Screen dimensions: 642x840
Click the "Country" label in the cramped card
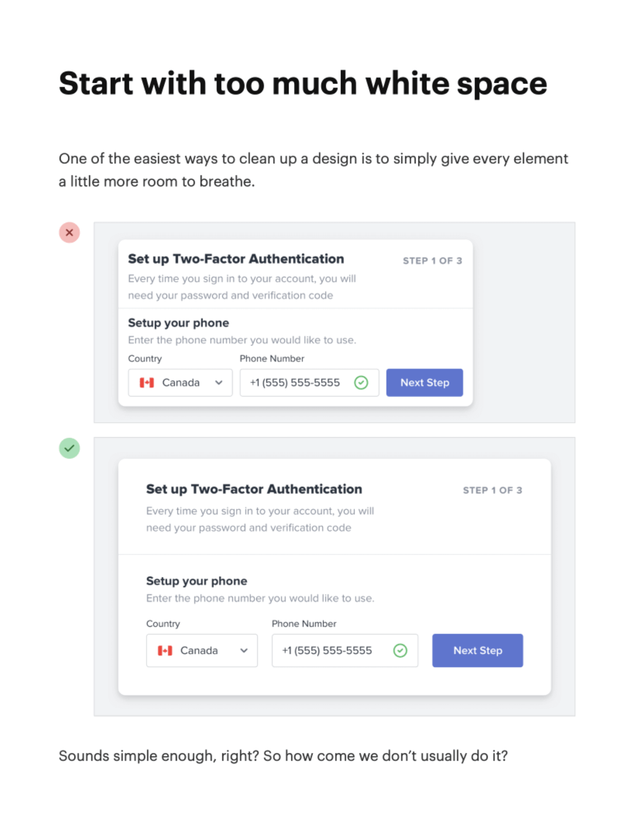point(145,358)
